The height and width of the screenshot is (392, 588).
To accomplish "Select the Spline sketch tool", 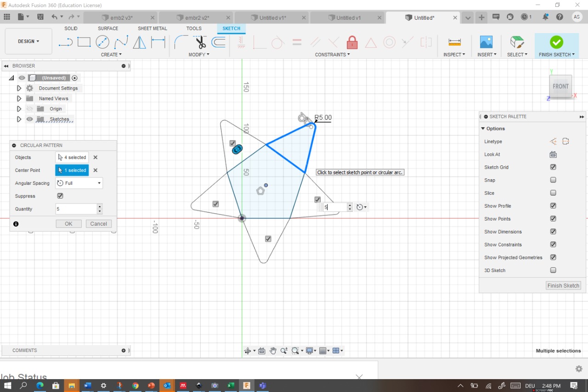I will tap(121, 42).
